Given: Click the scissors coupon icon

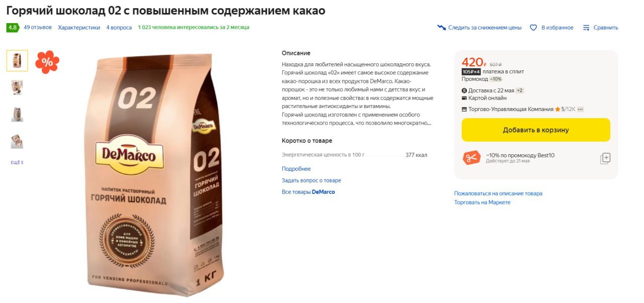Looking at the screenshot, I should click(x=471, y=158).
